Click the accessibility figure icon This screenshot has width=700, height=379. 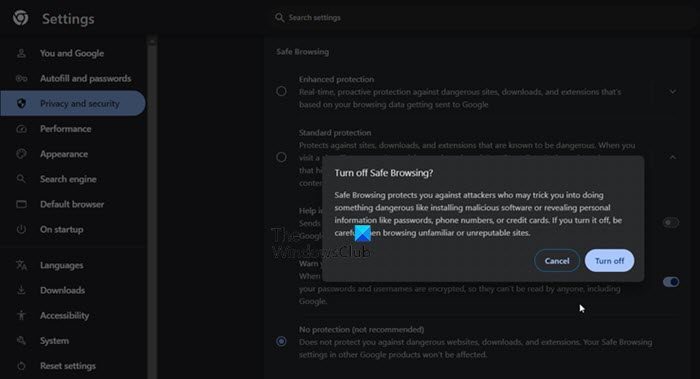[x=21, y=316]
